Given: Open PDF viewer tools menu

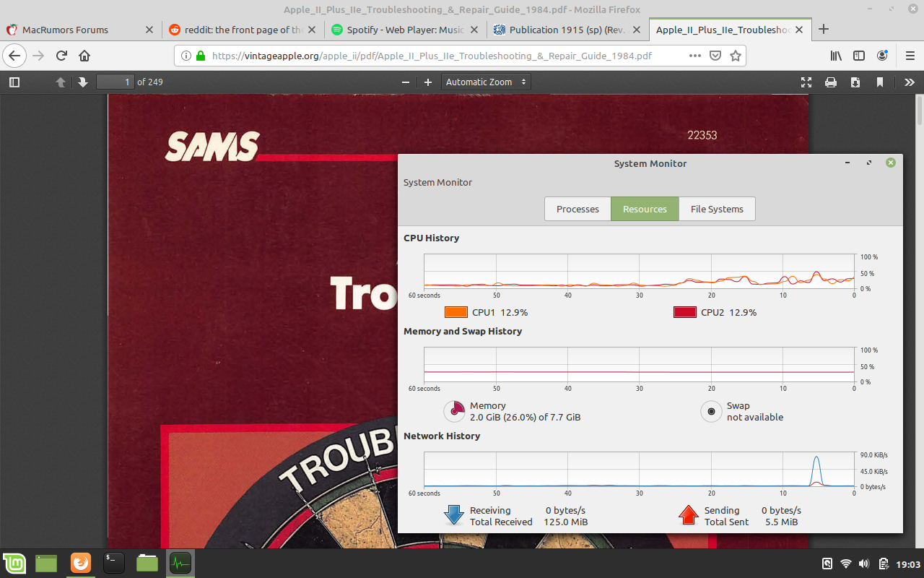Looking at the screenshot, I should (x=910, y=82).
